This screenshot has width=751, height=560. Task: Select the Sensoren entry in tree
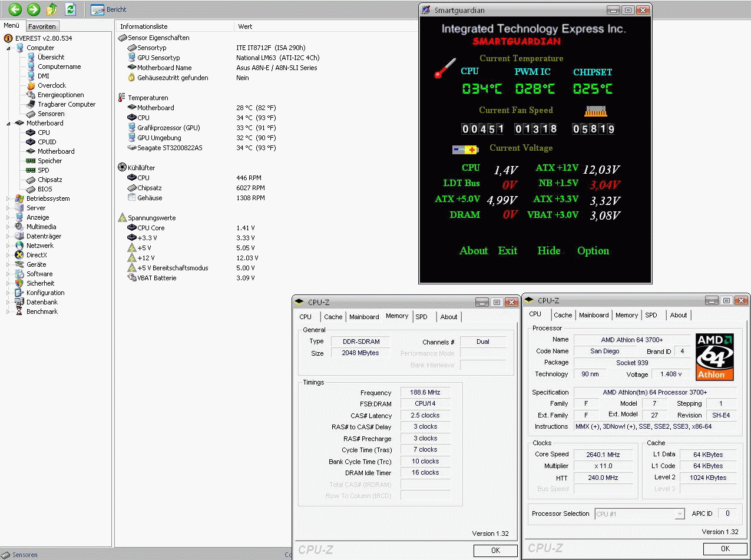tap(51, 114)
